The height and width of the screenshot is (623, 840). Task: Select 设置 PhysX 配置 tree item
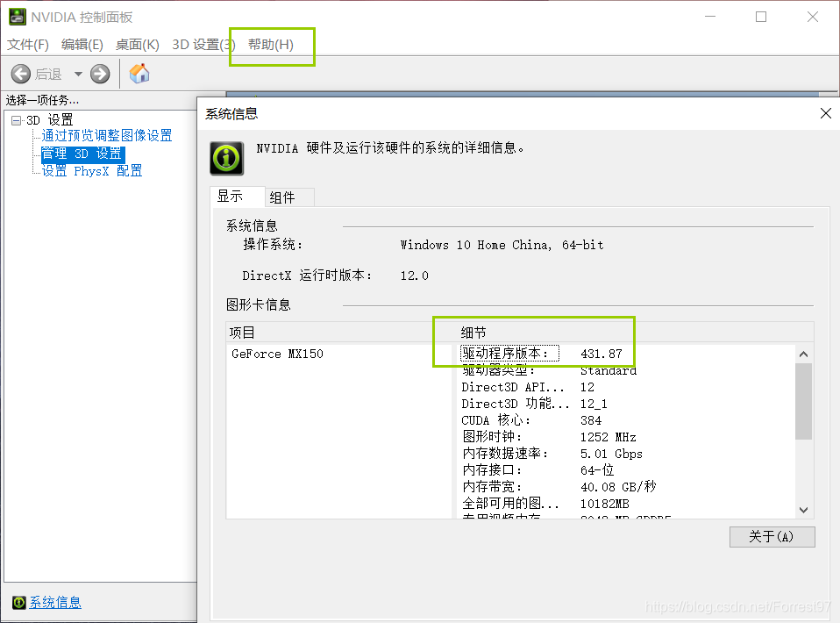[x=92, y=171]
